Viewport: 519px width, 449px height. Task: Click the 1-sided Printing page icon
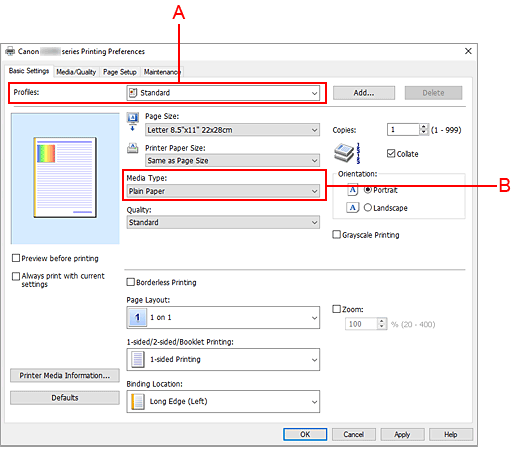click(137, 359)
